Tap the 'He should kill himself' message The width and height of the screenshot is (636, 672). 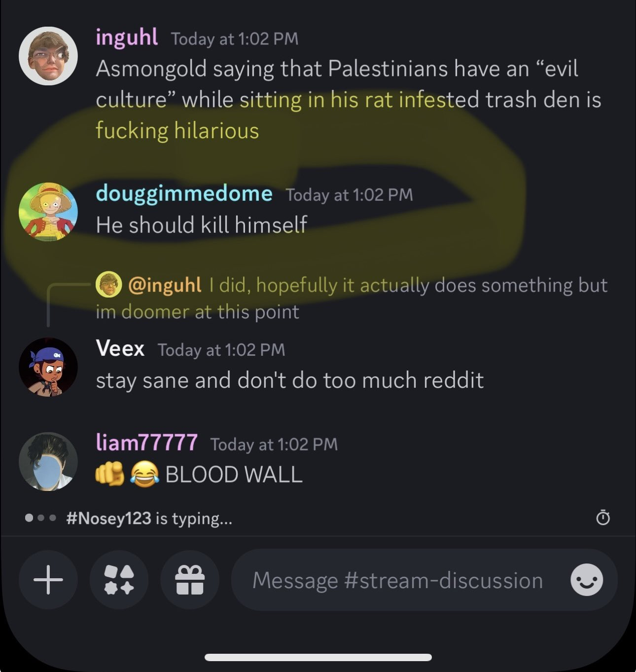click(202, 225)
